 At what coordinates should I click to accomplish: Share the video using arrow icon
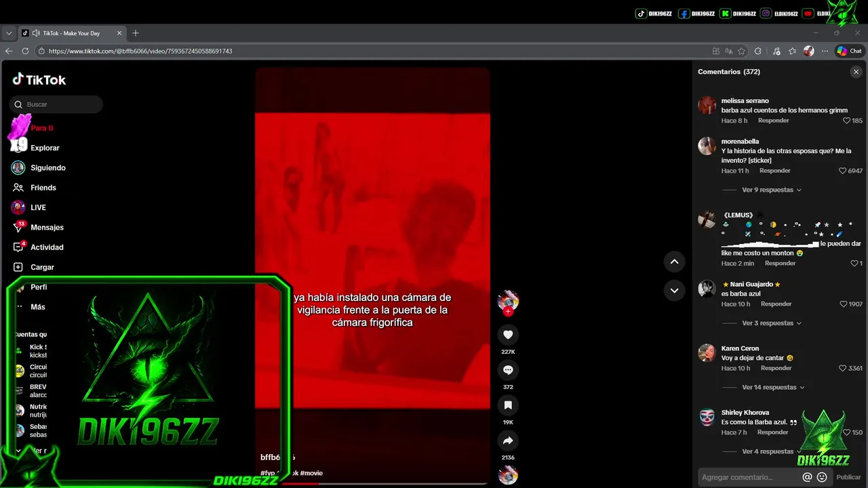(x=508, y=441)
